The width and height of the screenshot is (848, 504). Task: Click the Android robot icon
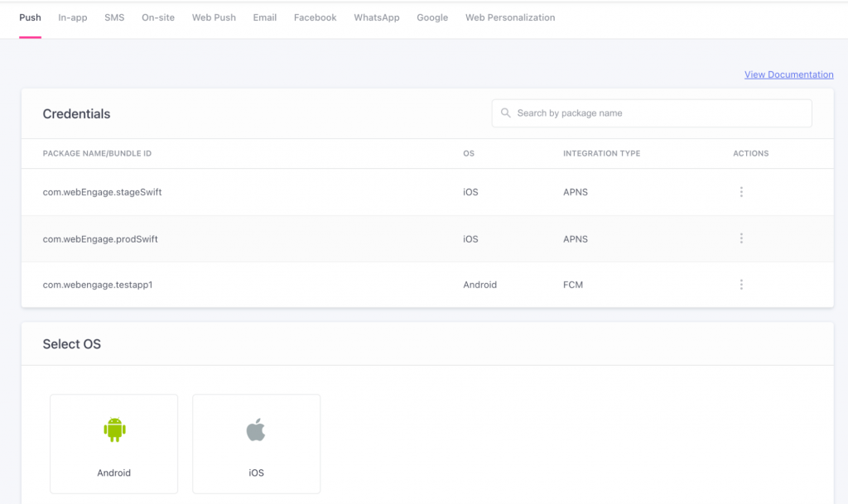point(114,430)
